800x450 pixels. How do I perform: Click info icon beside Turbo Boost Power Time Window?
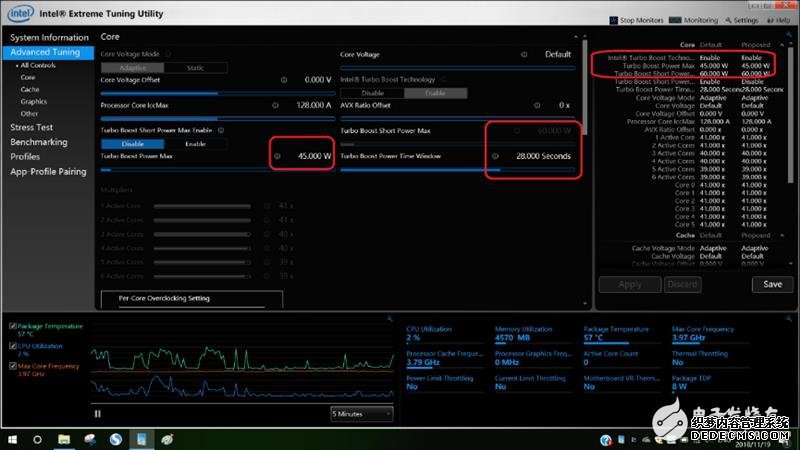coord(495,156)
